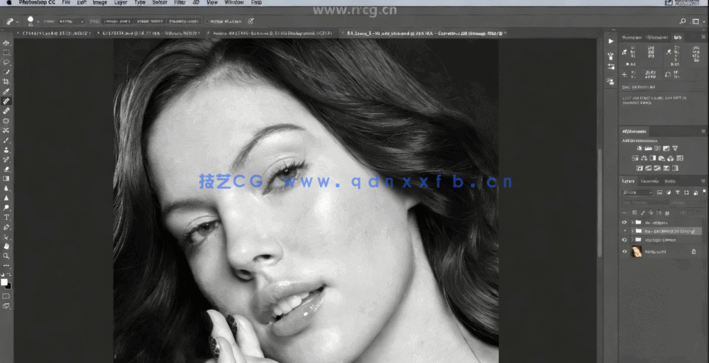Select the Blur tool
This screenshot has height=363, width=709.
point(6,188)
